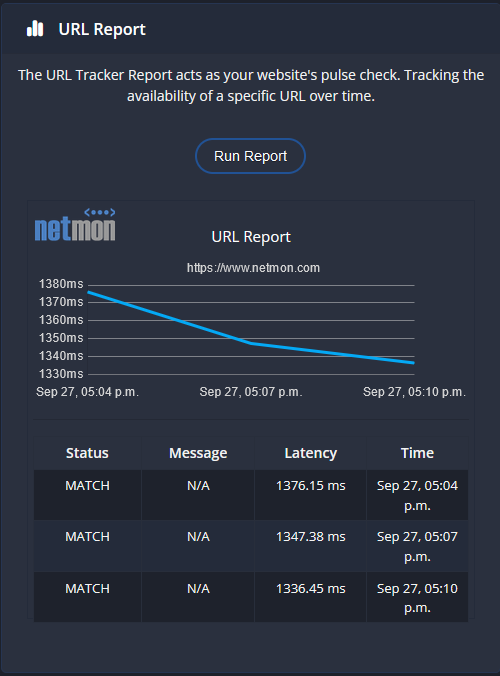The image size is (500, 676).
Task: Click the chart line midpoint at 05:07 p.m.
Action: tap(251, 344)
